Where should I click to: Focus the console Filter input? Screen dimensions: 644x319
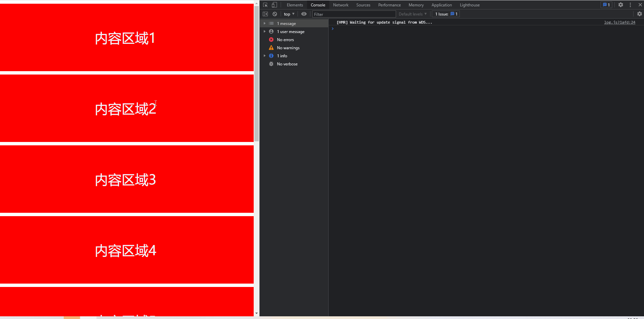354,14
